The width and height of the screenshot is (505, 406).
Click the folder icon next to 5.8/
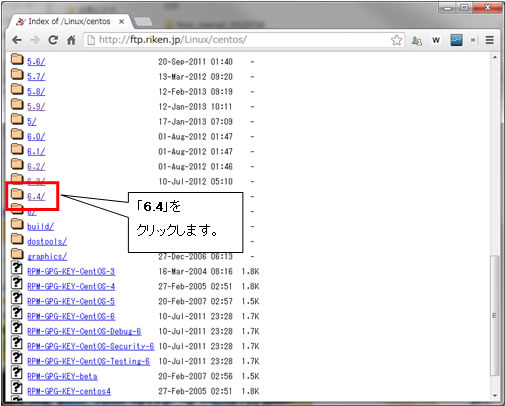17,89
